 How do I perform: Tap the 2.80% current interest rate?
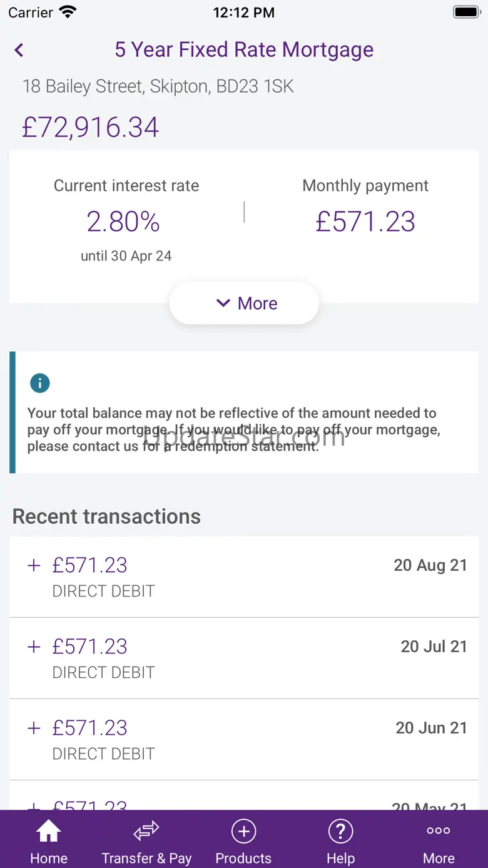click(123, 222)
